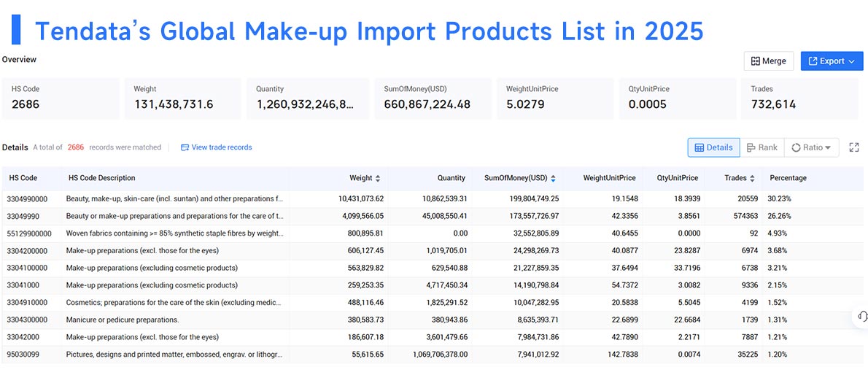Click QtyUnitPrice 0.0005 overview card
The height and width of the screenshot is (375, 868).
(x=678, y=98)
